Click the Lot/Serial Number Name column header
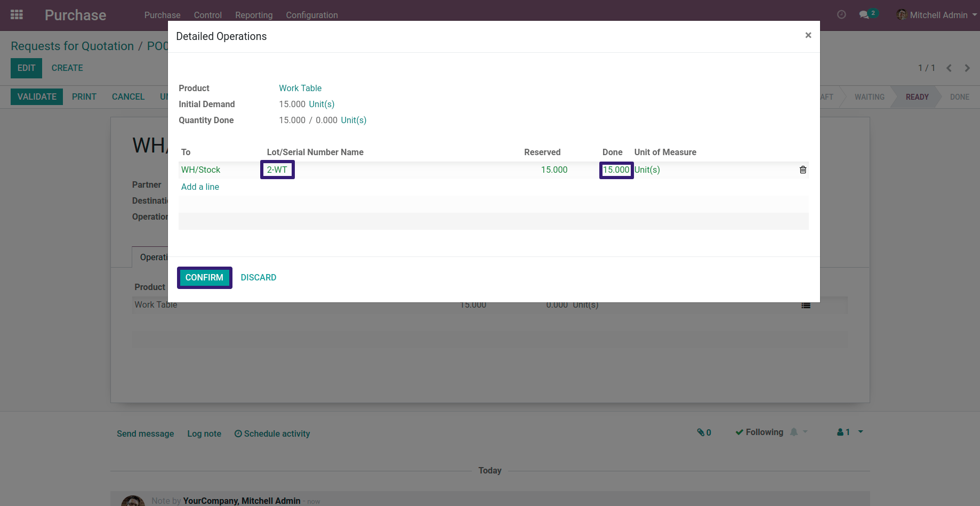This screenshot has height=506, width=980. (x=315, y=152)
